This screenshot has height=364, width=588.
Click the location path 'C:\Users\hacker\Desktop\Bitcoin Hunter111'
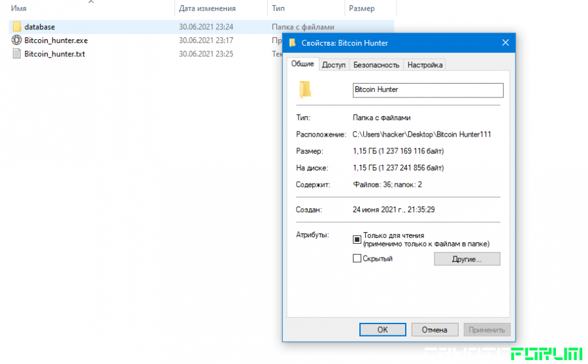421,135
